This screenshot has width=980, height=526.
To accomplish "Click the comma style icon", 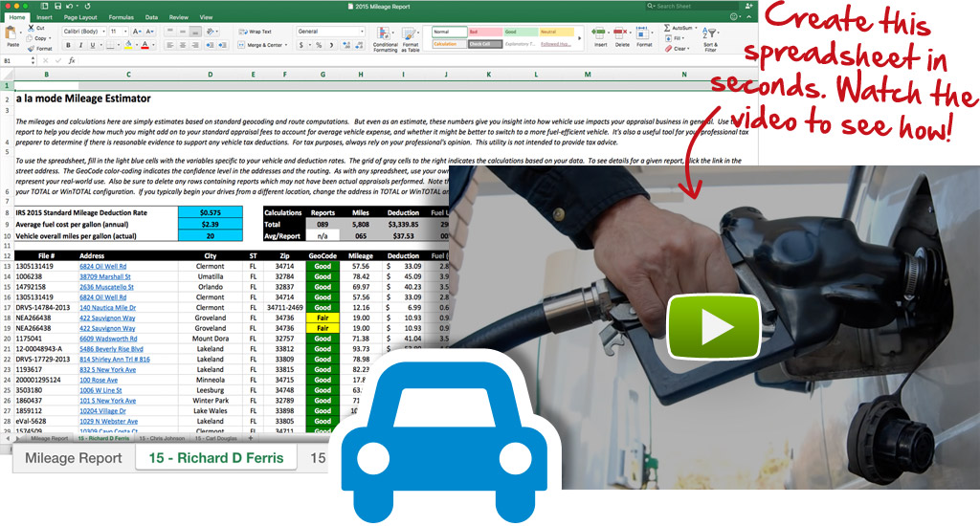I will pyautogui.click(x=331, y=45).
